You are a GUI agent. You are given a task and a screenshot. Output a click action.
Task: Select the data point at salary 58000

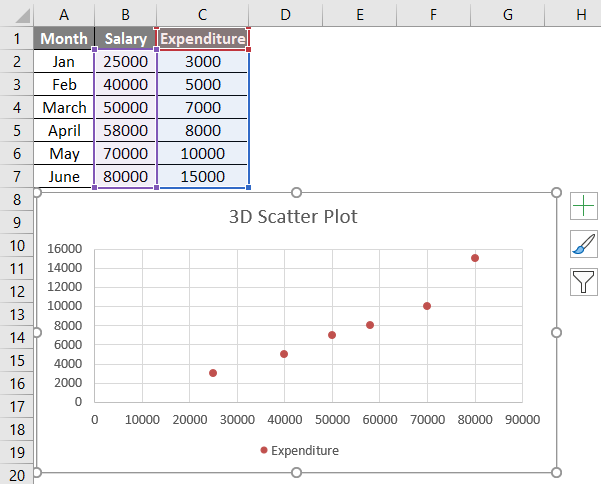point(370,325)
